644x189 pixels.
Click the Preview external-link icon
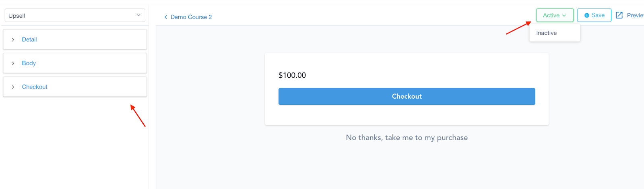(619, 15)
